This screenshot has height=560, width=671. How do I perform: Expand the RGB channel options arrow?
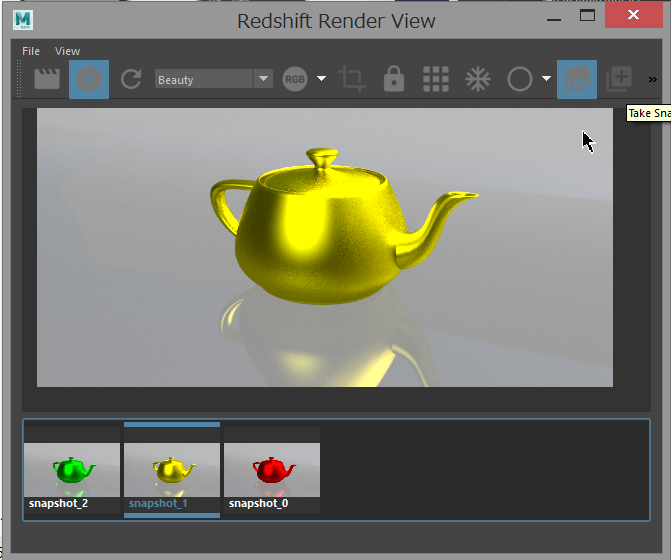point(321,79)
